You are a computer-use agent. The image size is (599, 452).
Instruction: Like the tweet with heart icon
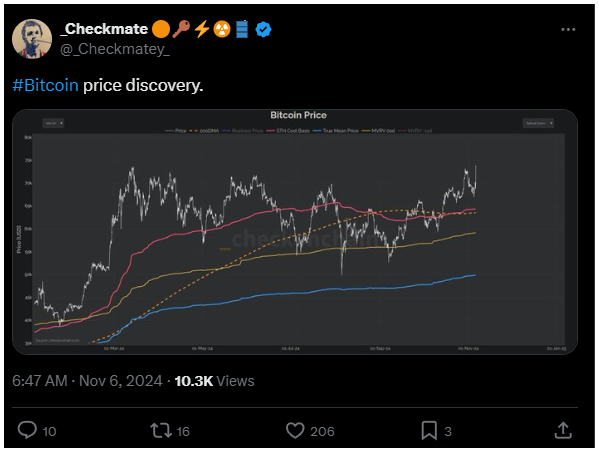295,431
